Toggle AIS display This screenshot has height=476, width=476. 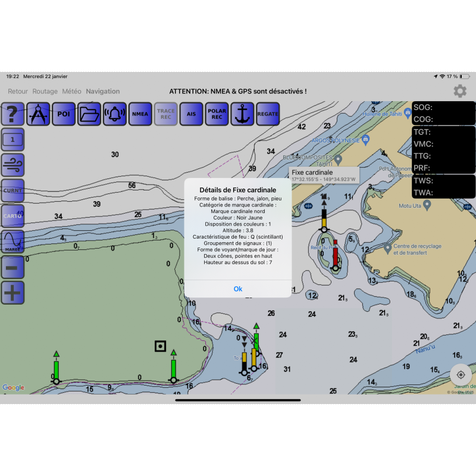(192, 114)
